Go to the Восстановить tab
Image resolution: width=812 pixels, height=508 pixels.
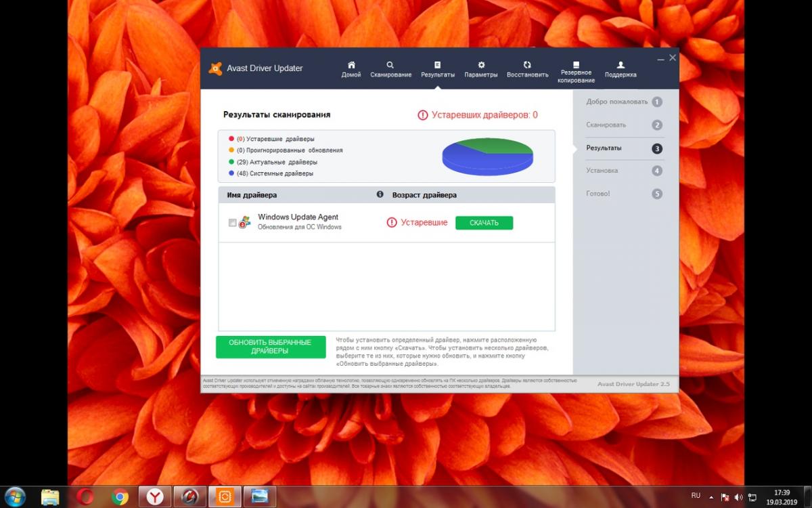tap(527, 69)
